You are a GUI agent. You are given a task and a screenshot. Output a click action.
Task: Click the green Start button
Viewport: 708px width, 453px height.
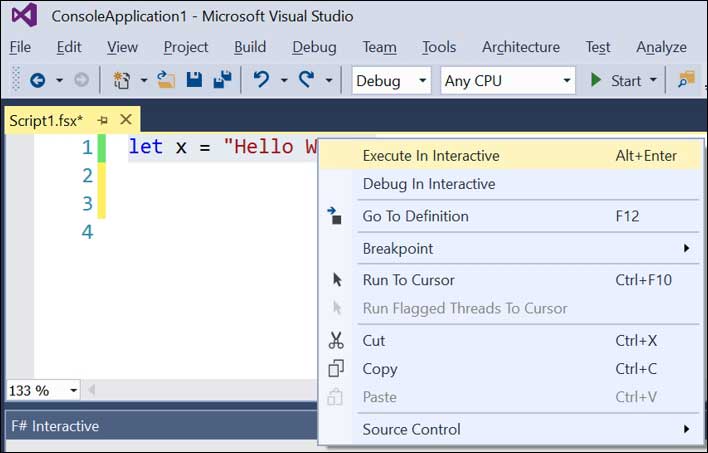pyautogui.click(x=615, y=80)
